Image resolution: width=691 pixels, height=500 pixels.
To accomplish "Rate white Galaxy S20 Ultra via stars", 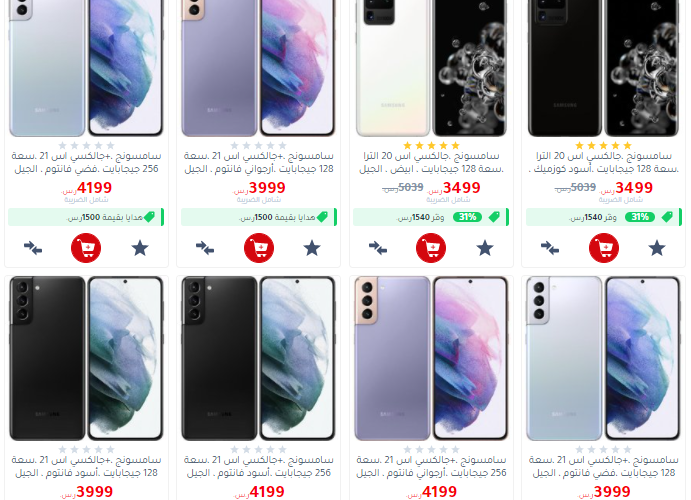I will [x=431, y=145].
